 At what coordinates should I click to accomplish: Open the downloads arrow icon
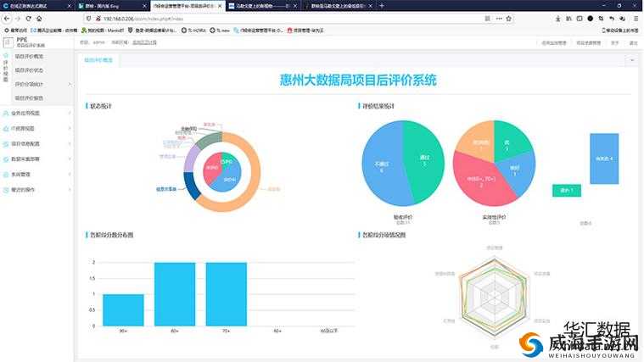(x=557, y=19)
